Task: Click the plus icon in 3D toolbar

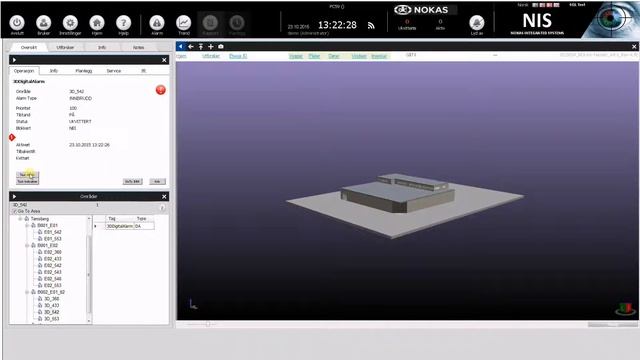Action: (211, 47)
